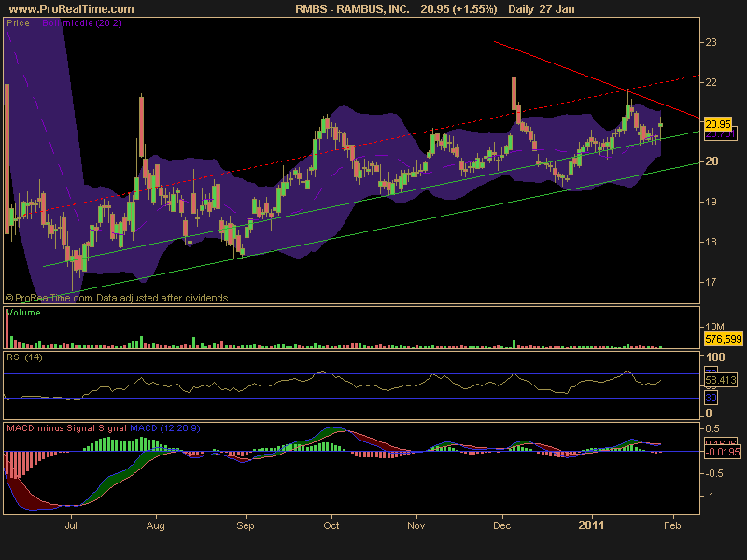The width and height of the screenshot is (747, 560).
Task: Select the Daily timeframe label
Action: (521, 9)
